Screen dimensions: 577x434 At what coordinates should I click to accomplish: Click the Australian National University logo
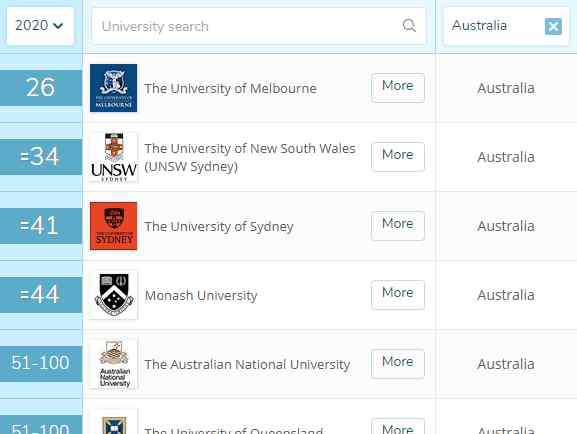113,364
